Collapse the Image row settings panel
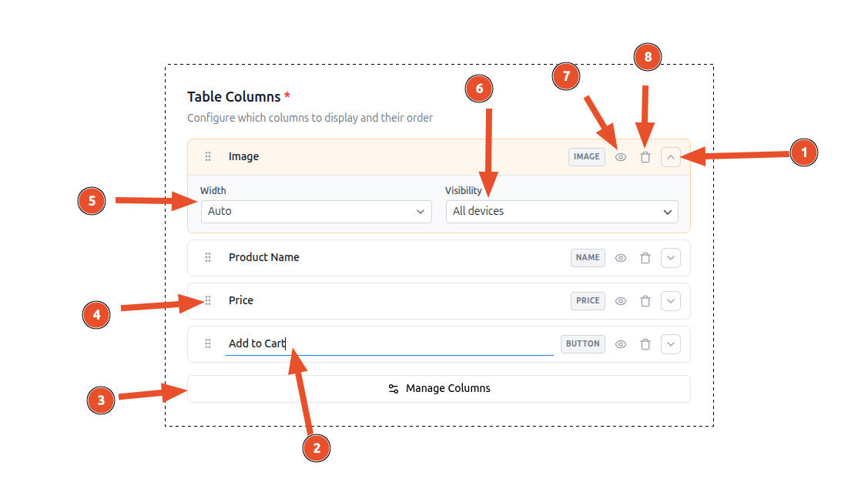The height and width of the screenshot is (489, 868). coord(670,156)
